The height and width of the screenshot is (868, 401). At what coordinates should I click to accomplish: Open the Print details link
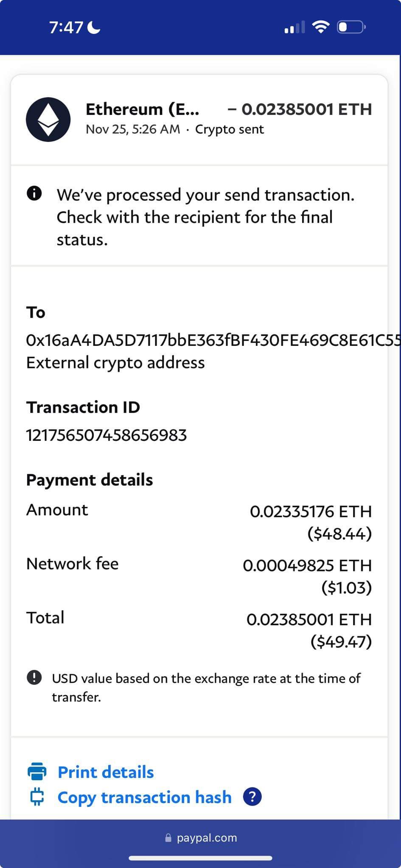click(106, 772)
